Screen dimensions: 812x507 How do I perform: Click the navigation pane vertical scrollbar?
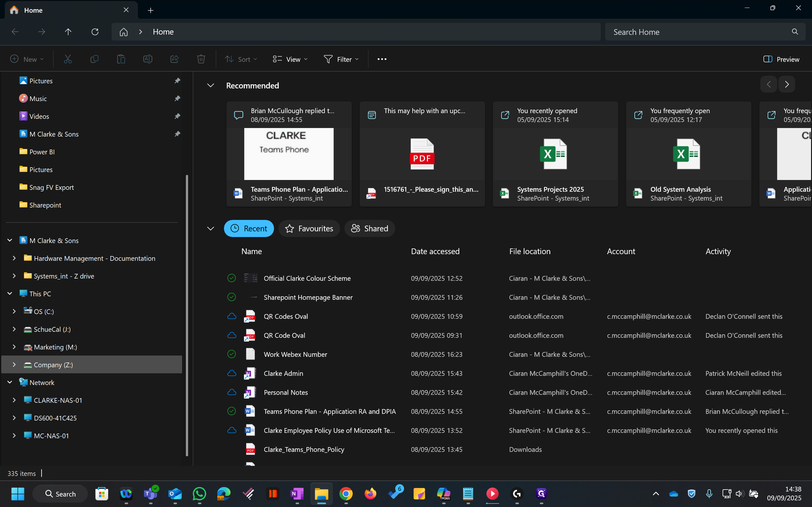[x=187, y=315]
